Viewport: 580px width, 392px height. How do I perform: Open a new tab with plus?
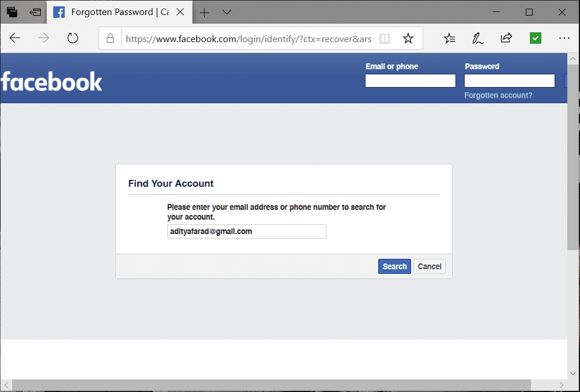(x=204, y=12)
